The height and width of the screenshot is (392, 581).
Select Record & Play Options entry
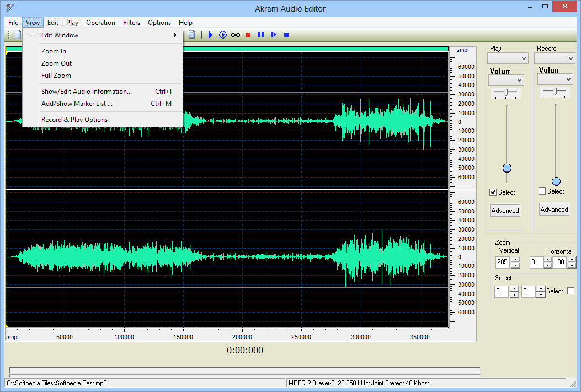point(103,120)
